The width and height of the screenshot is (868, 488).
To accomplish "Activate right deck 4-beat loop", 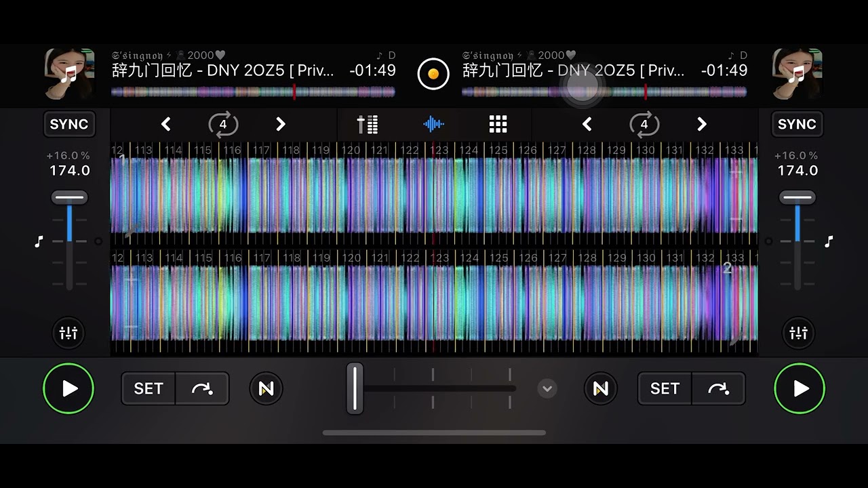I will (644, 124).
